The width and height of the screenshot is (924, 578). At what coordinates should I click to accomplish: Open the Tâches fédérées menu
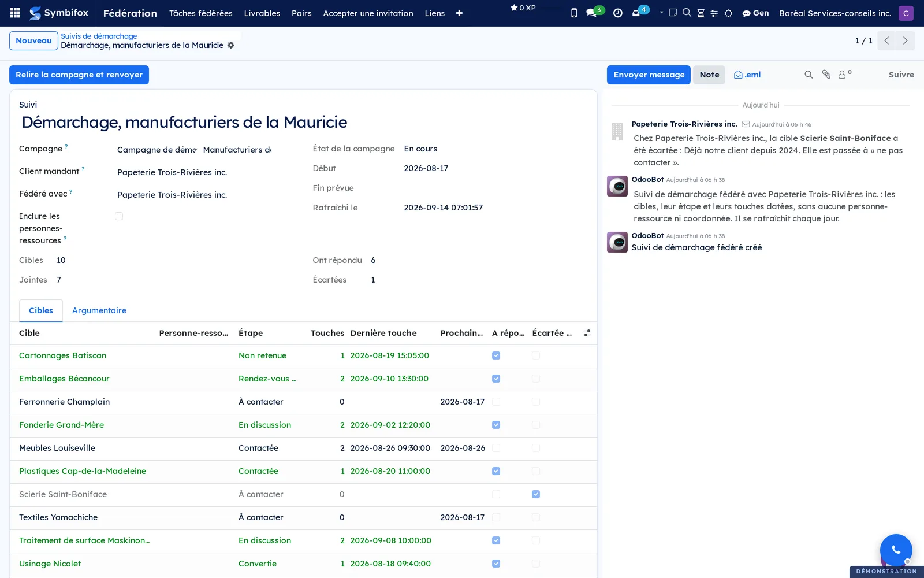(200, 13)
